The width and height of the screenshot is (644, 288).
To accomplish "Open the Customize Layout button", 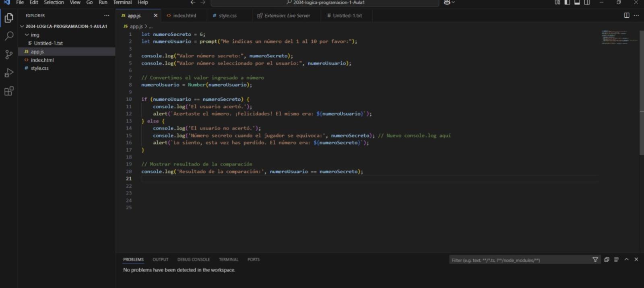I will click(x=557, y=2).
